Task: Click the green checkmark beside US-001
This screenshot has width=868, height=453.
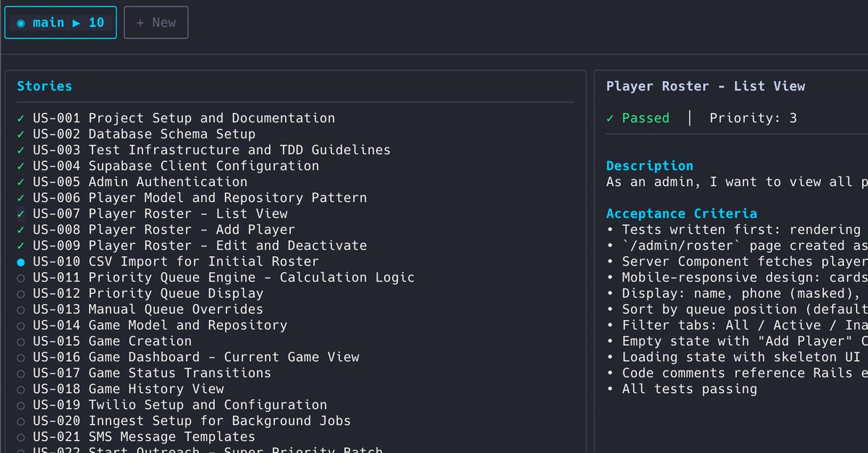Action: coord(21,118)
